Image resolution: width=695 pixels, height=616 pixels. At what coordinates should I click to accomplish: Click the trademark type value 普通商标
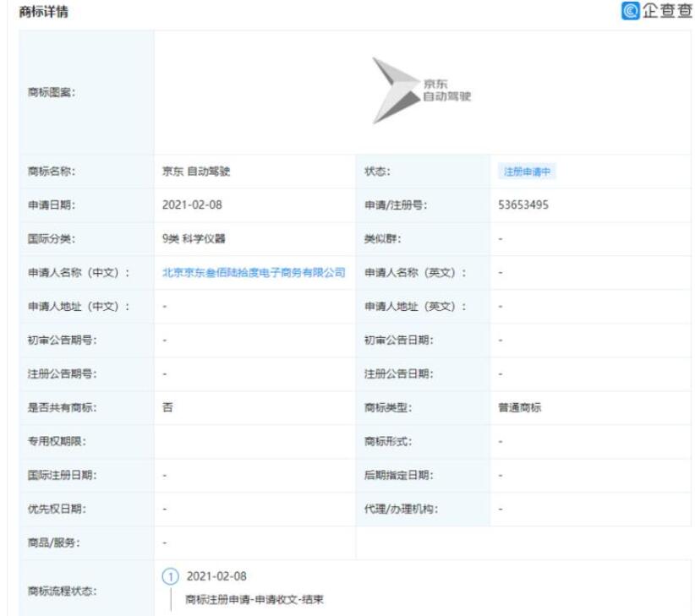click(519, 407)
